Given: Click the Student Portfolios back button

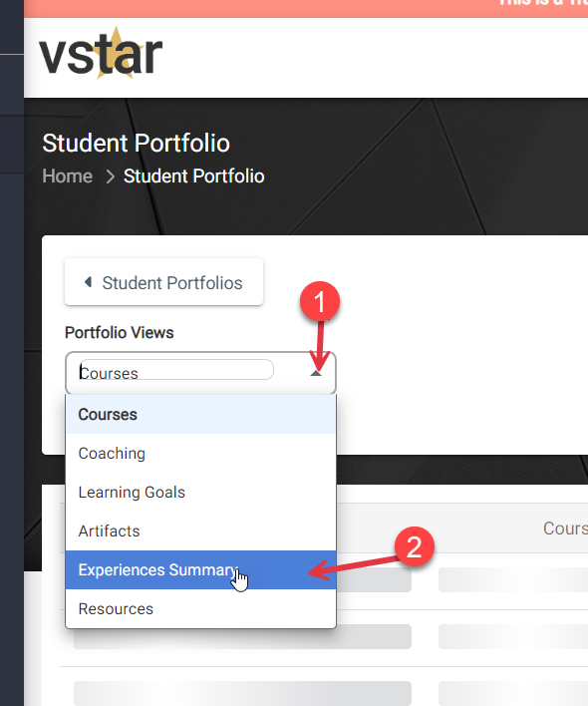Looking at the screenshot, I should pos(163,282).
